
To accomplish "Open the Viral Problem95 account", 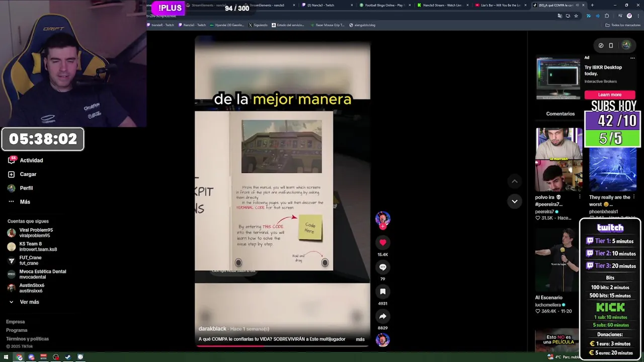I will [30, 233].
